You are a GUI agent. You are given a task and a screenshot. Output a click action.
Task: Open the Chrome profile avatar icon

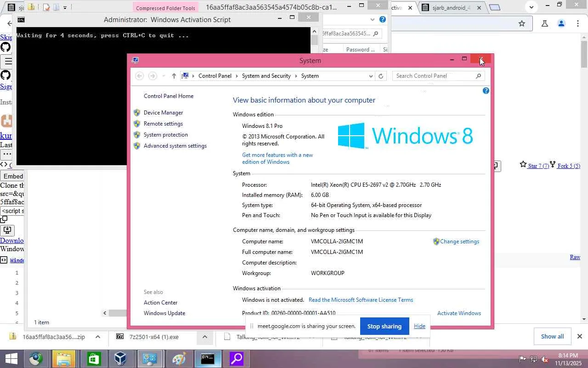coord(561,23)
